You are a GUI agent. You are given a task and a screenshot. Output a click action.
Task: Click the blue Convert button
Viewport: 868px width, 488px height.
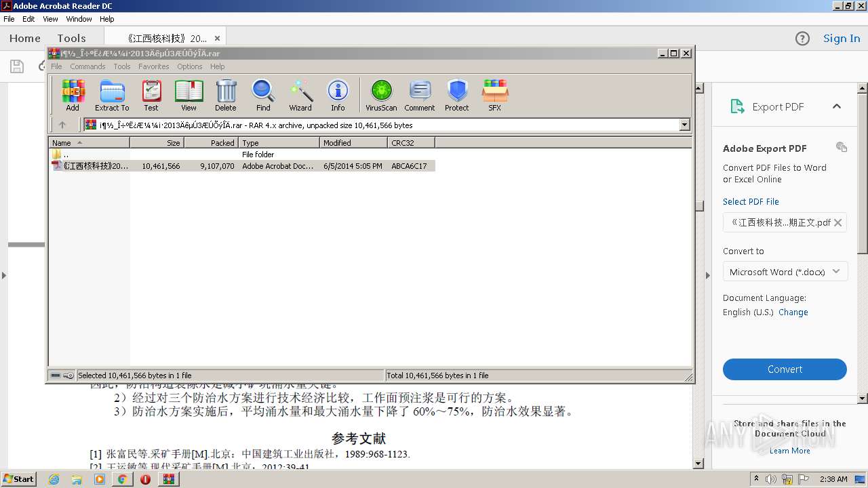pyautogui.click(x=785, y=369)
